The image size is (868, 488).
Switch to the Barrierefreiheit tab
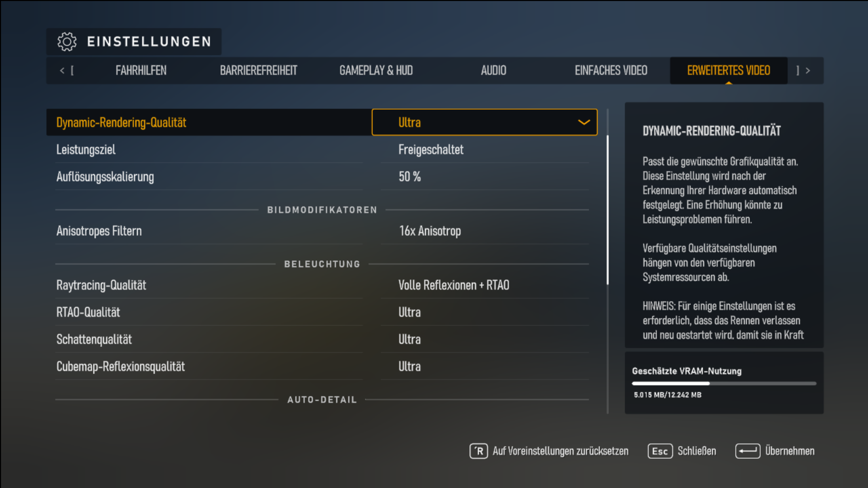259,70
